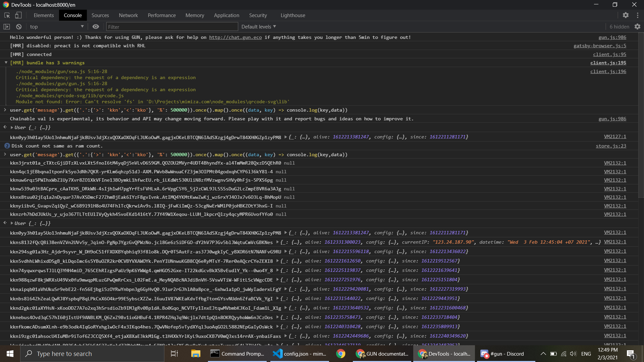Select the inspect element cursor tool
Viewport: 644px width, 362px height.
tap(7, 15)
